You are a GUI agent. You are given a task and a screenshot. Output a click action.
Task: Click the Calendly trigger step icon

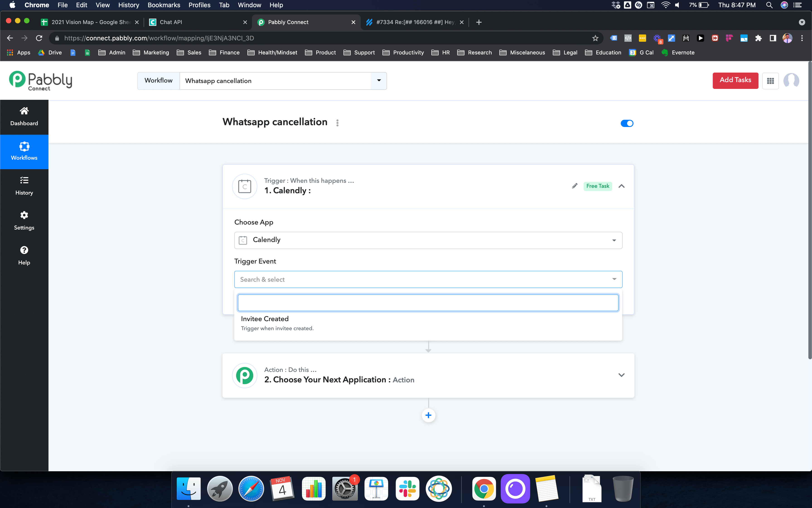245,186
